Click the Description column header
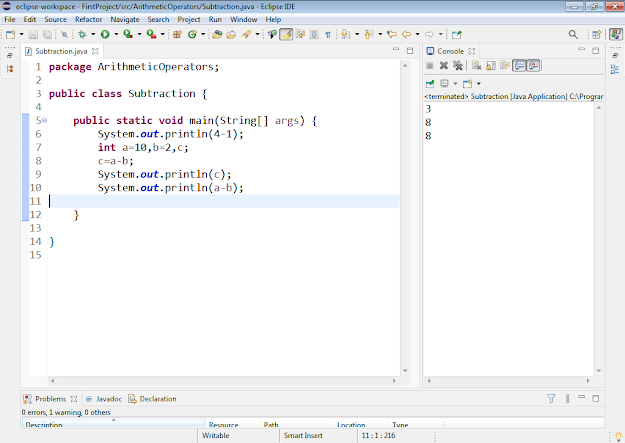Screen dimensions: 625x443 [x=113, y=424]
